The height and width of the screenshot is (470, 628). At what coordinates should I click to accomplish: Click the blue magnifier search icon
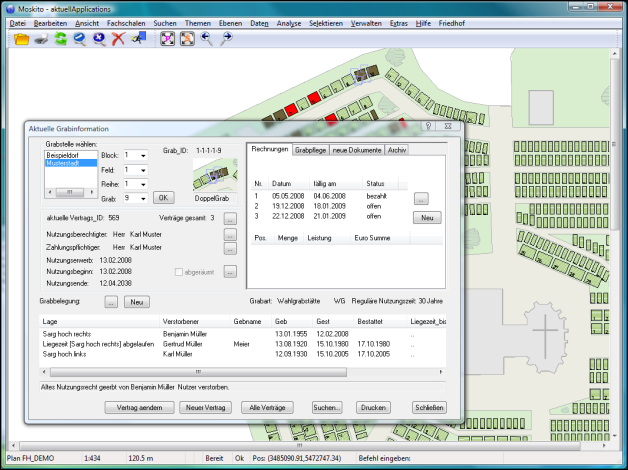click(80, 39)
